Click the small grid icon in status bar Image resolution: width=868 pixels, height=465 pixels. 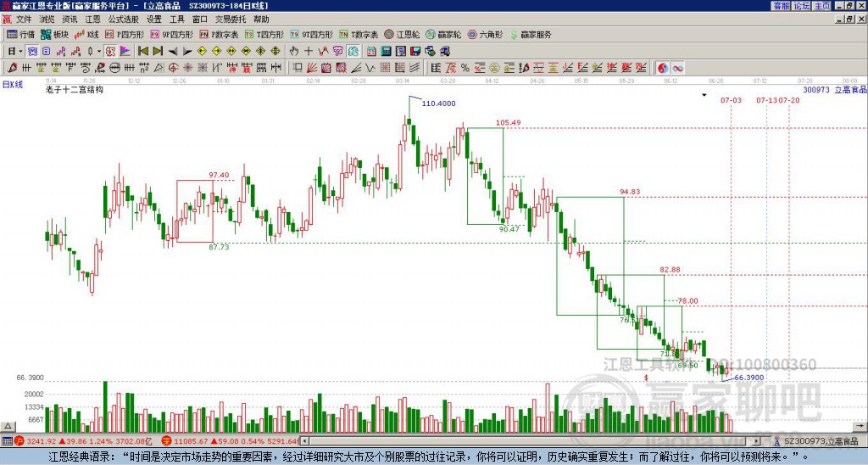tap(7, 441)
